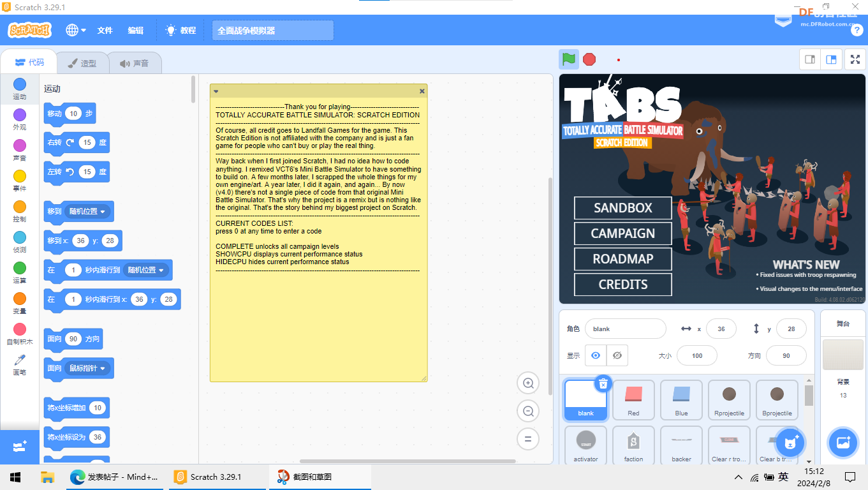Select the 画笔 pen block category
This screenshot has width=868, height=490.
pos(20,364)
